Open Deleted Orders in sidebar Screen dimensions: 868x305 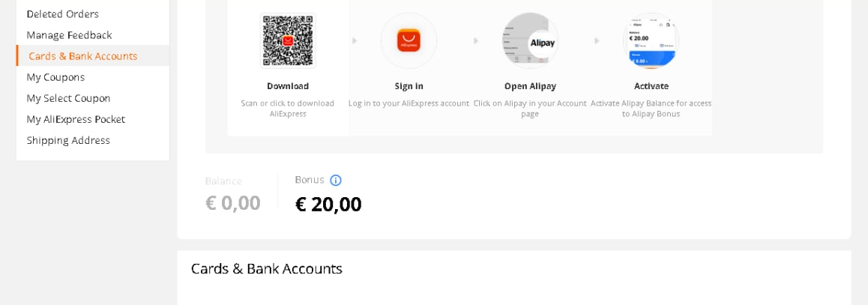(62, 13)
